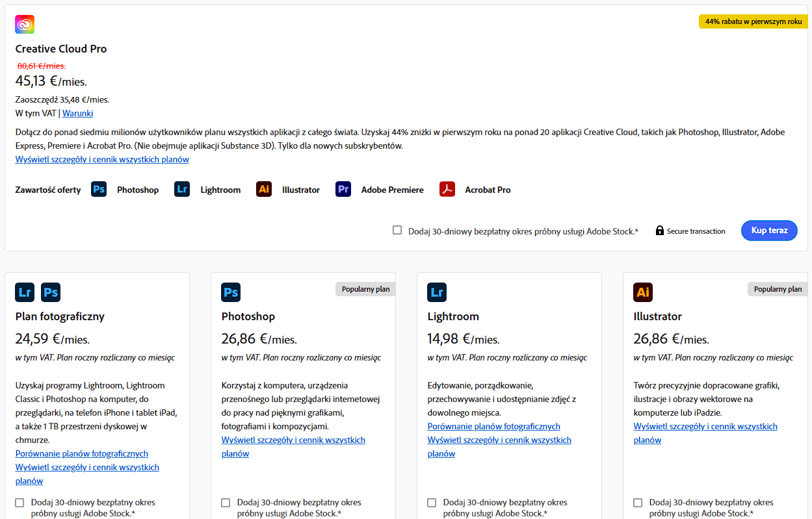Check Adobe Stock trial box in Photoshop card
Viewport: 812px width, 519px height.
[226, 503]
